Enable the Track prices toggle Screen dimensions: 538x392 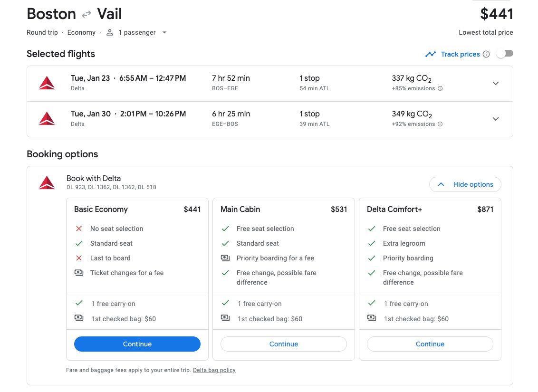click(504, 54)
